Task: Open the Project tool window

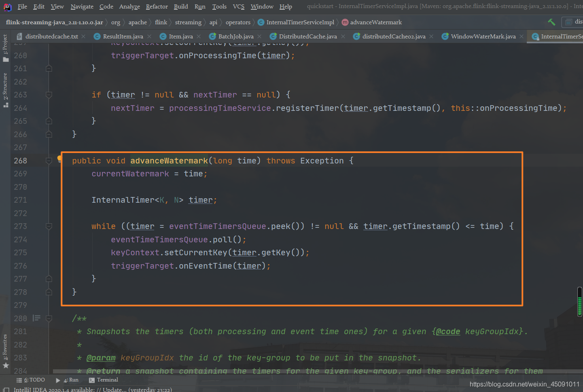Action: coord(5,48)
